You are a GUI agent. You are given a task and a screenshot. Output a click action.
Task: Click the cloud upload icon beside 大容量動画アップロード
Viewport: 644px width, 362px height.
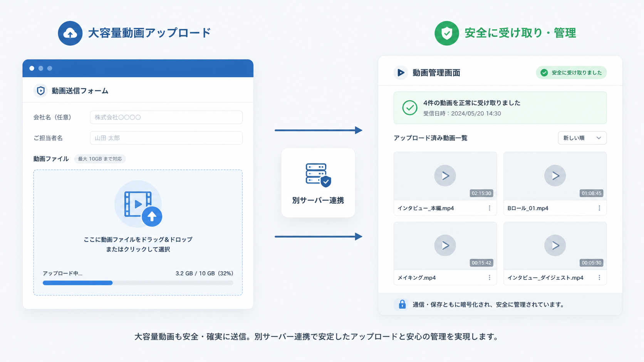pos(70,33)
